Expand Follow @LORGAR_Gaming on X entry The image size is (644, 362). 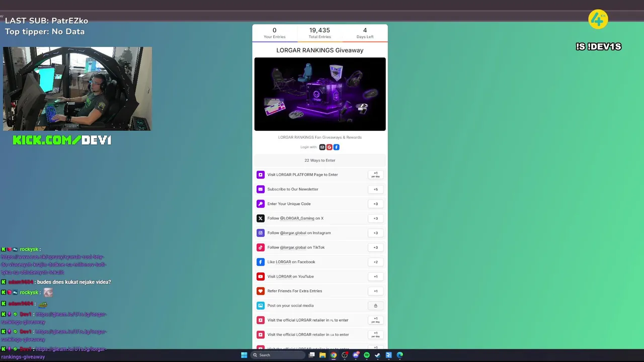(320, 218)
